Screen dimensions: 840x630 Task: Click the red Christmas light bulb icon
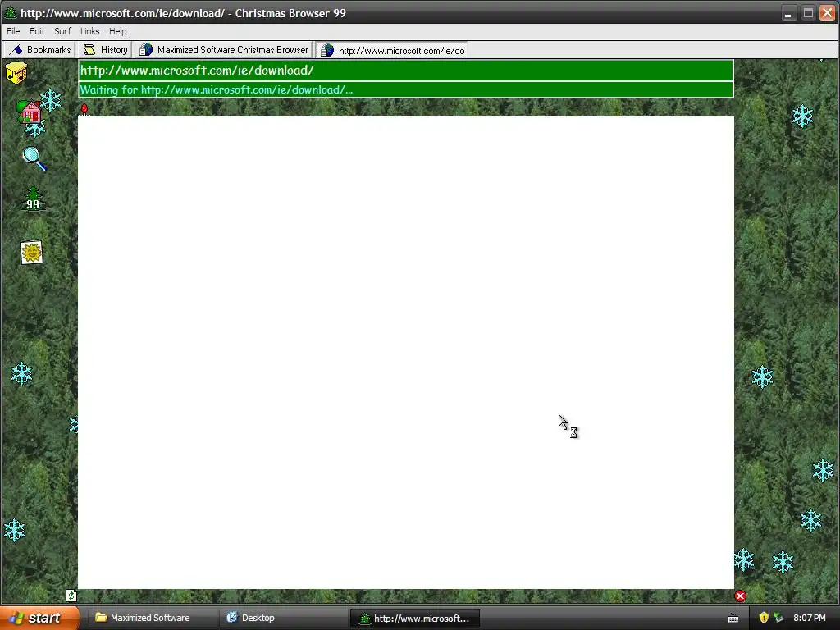point(84,110)
